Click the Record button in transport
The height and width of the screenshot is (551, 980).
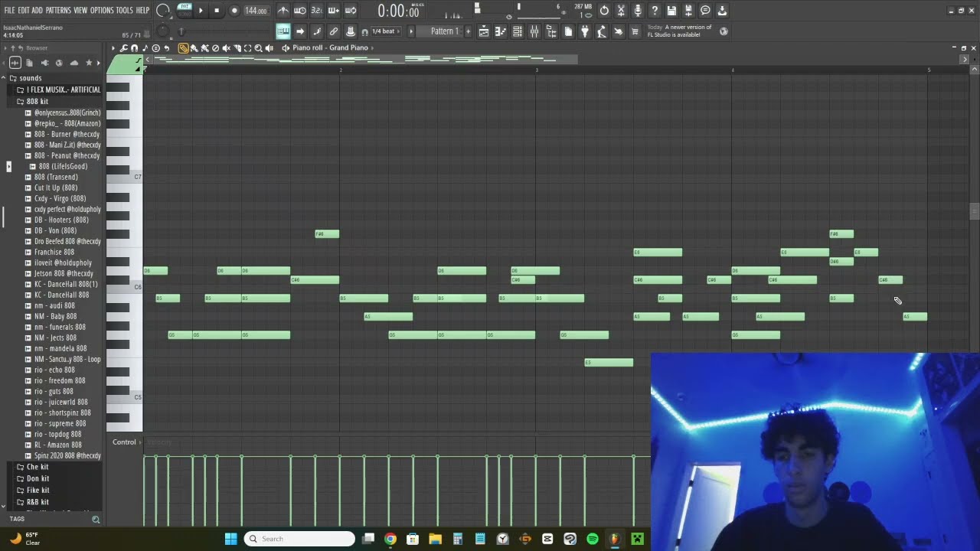coord(235,11)
